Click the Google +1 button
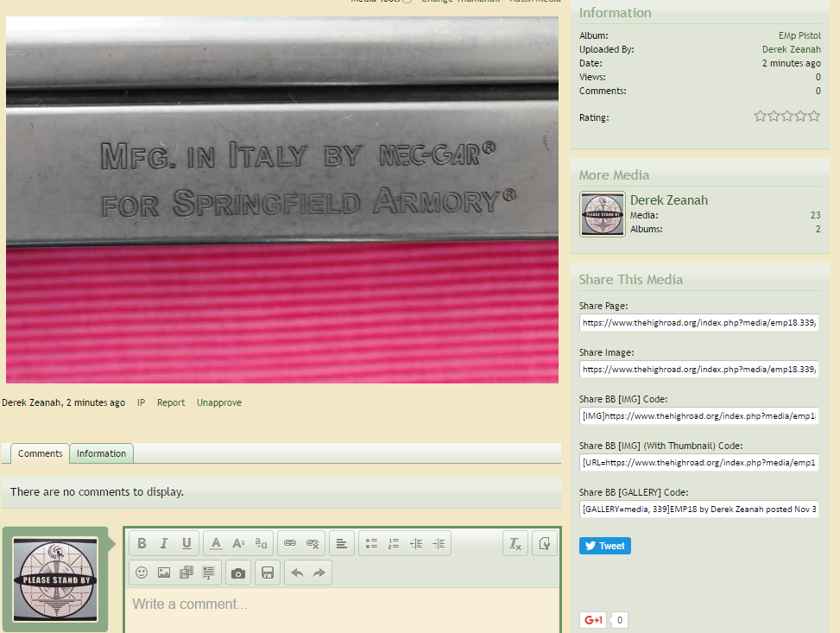The image size is (840, 633). (x=592, y=620)
